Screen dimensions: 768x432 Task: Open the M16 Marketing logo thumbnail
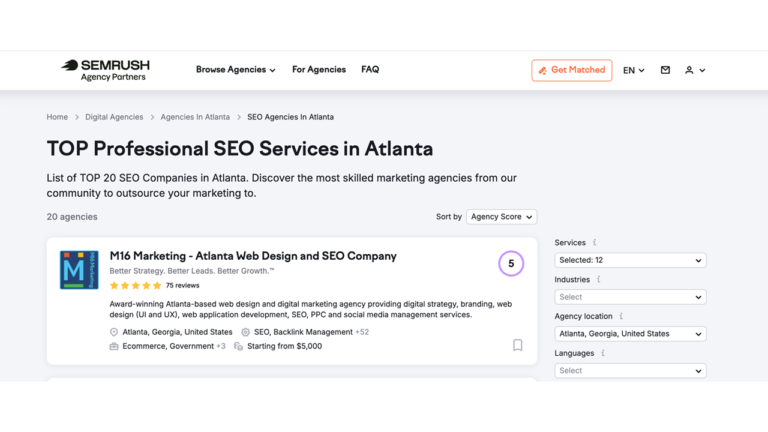pyautogui.click(x=79, y=270)
